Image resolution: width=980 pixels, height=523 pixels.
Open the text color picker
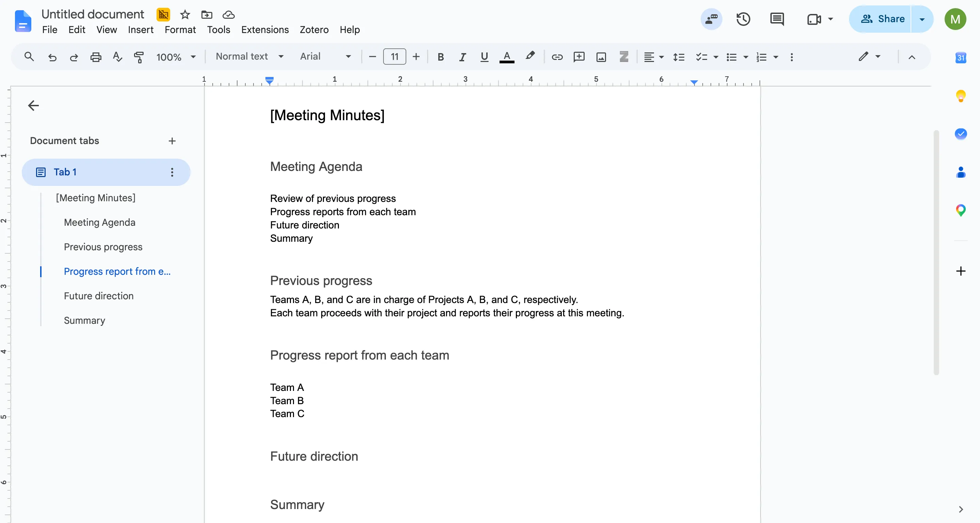[x=506, y=57]
